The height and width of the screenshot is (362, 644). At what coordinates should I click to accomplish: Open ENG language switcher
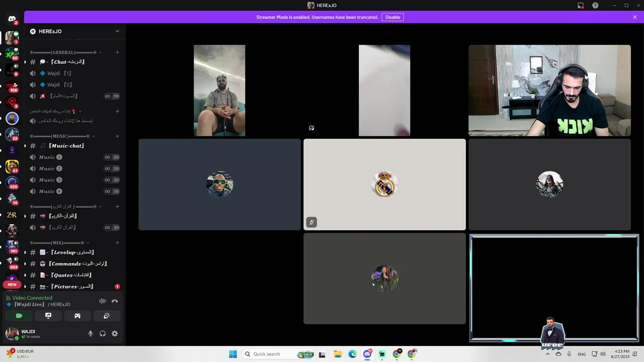582,354
